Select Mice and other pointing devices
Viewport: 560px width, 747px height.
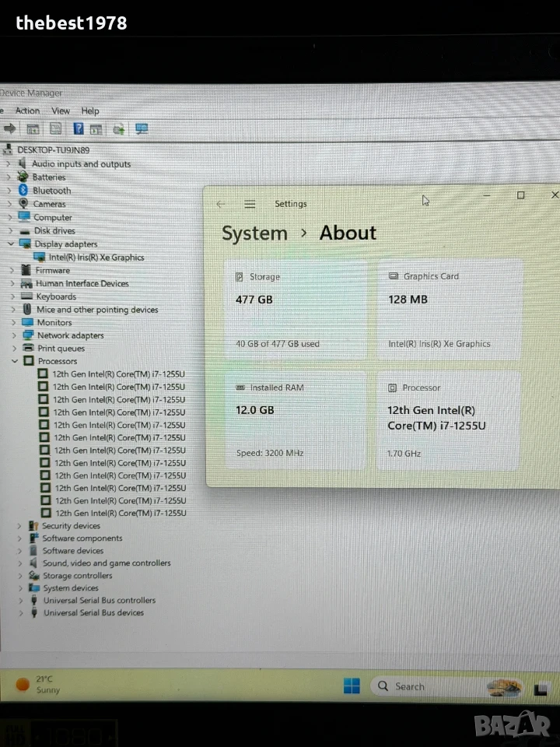97,310
